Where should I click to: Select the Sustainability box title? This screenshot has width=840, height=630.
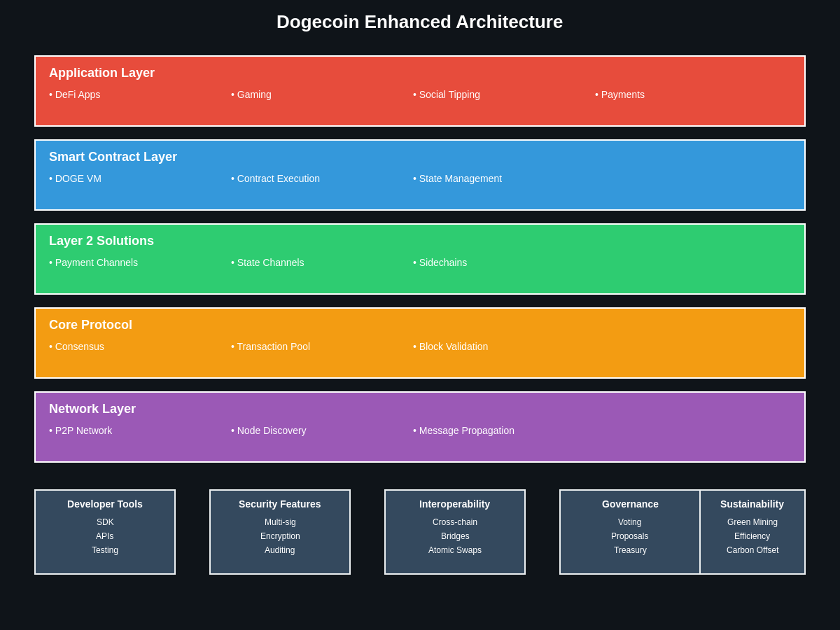752,504
